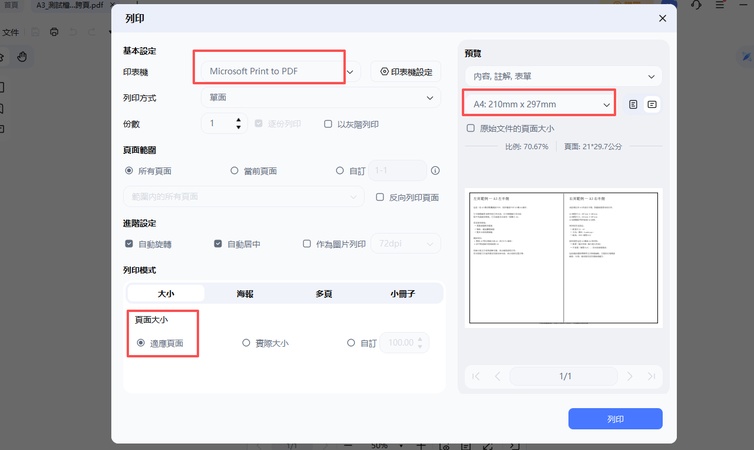Select the actual size radio button
The height and width of the screenshot is (450, 754).
[x=246, y=343]
